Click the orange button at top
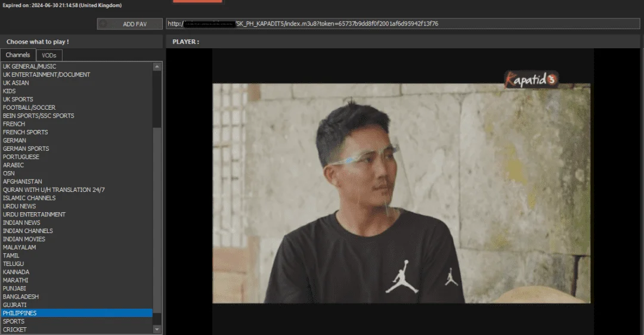 coord(197,1)
